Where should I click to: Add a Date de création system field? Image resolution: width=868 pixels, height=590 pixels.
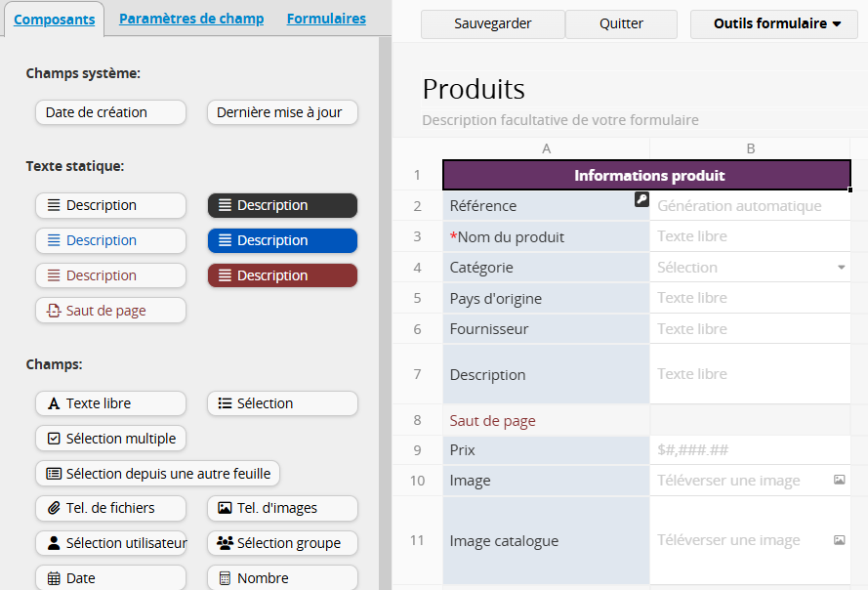(110, 112)
